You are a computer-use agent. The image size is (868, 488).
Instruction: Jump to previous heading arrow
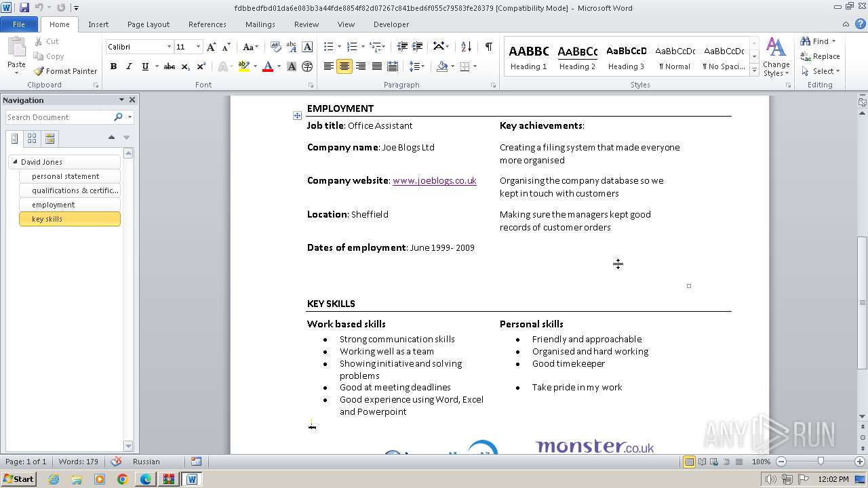[111, 138]
